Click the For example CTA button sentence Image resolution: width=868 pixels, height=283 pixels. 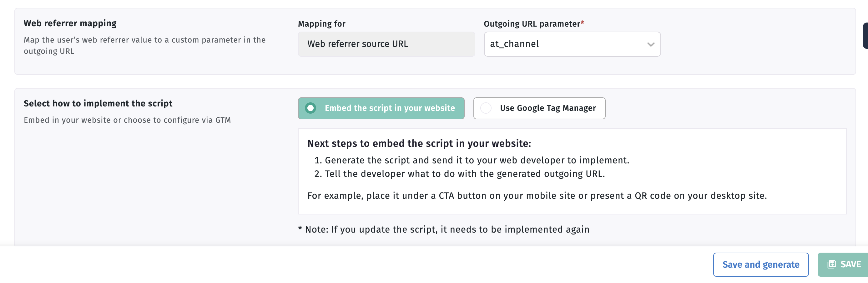pos(537,196)
